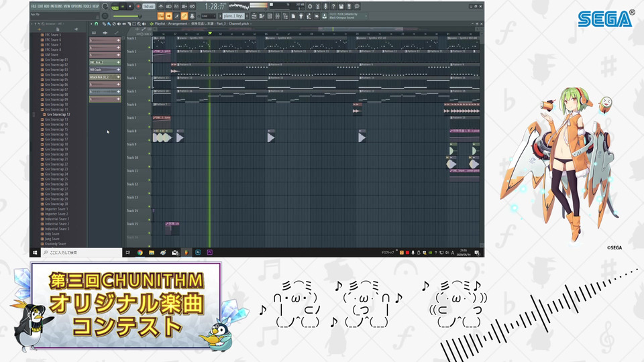Click the time display showing 1:28

tap(216, 6)
